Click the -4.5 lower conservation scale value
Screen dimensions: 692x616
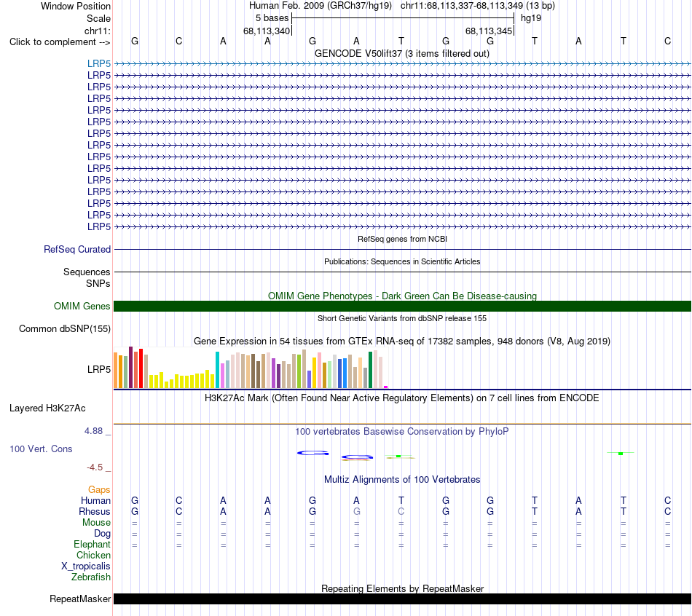95,467
